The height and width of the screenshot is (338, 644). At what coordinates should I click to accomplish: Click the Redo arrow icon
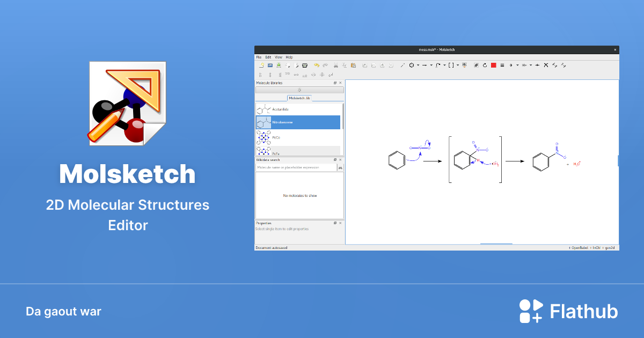pyautogui.click(x=325, y=65)
